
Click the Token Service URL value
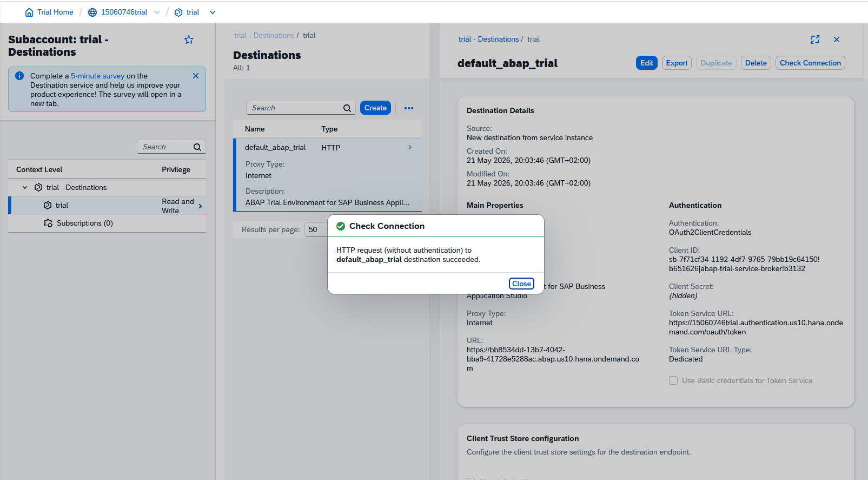[756, 327]
